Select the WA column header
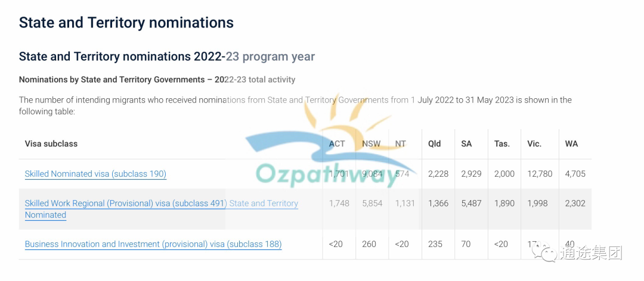644x281 pixels. coord(571,143)
